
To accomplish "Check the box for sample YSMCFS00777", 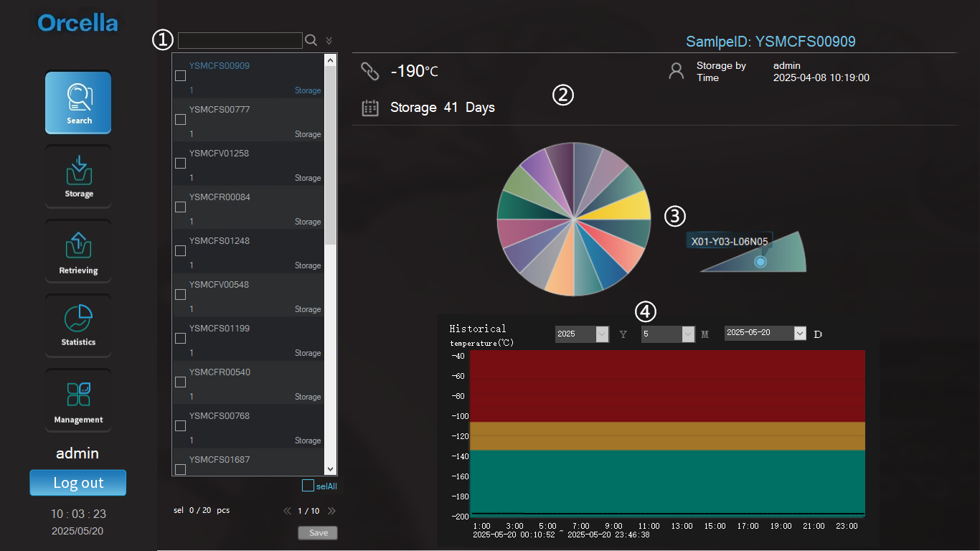I will [x=181, y=120].
